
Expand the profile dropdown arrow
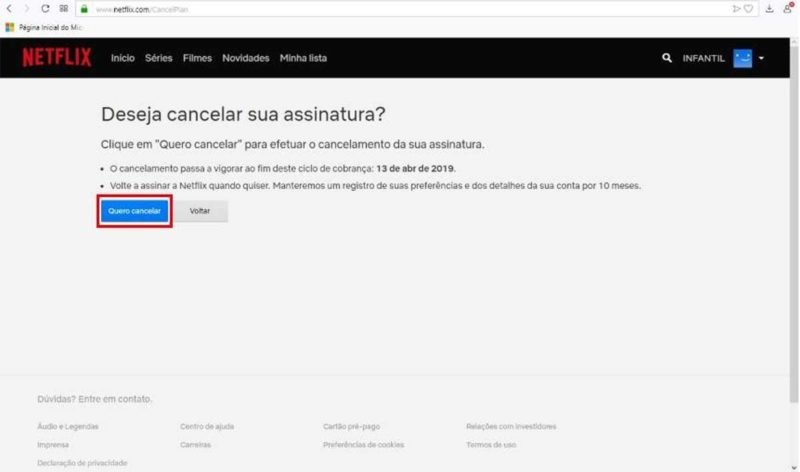761,59
